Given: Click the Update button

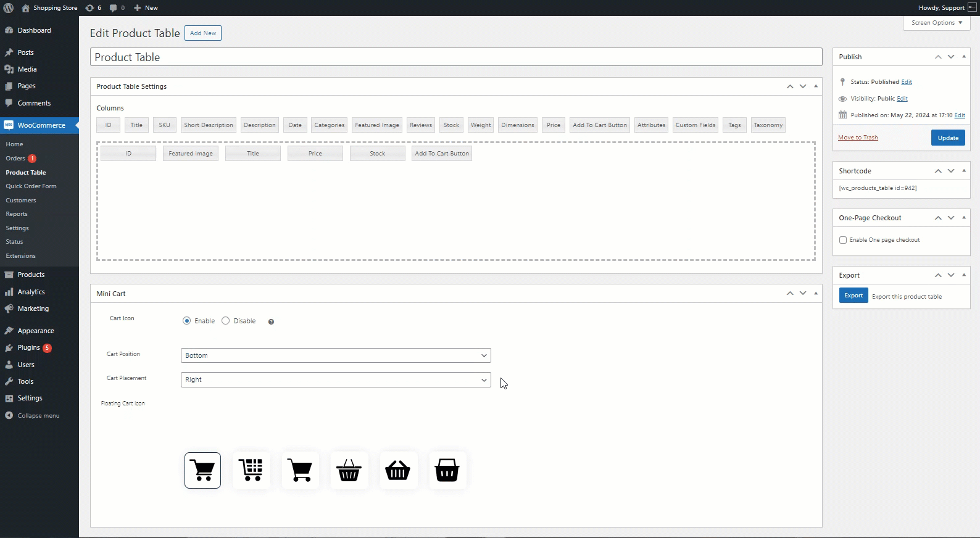Looking at the screenshot, I should click(948, 138).
